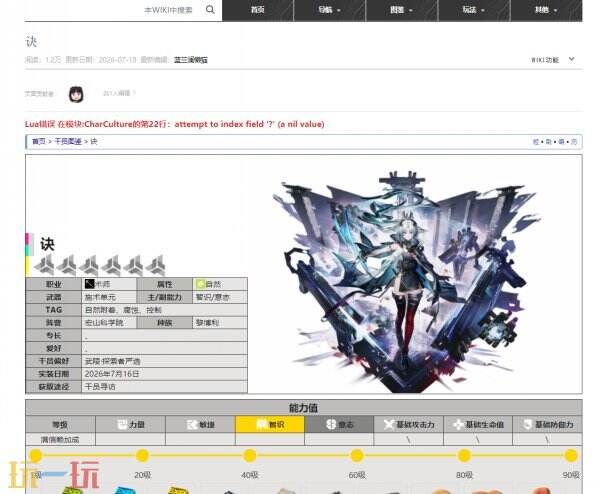
Task: Expand the WIKI功能 chevron
Action: [571, 59]
